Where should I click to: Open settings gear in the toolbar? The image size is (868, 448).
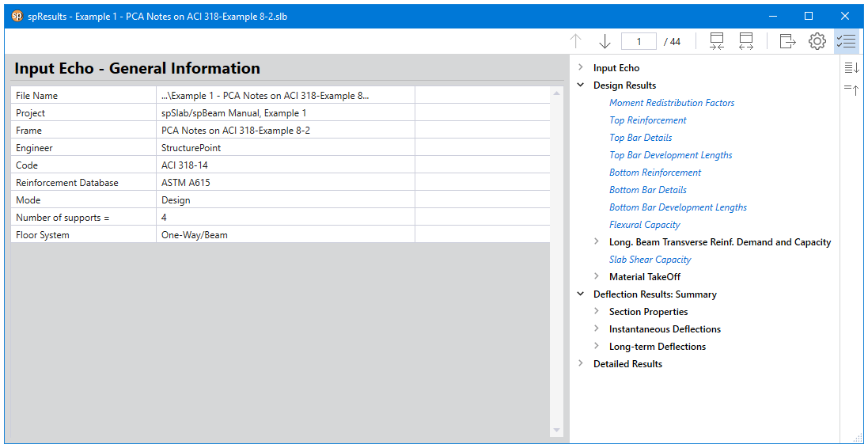(817, 41)
